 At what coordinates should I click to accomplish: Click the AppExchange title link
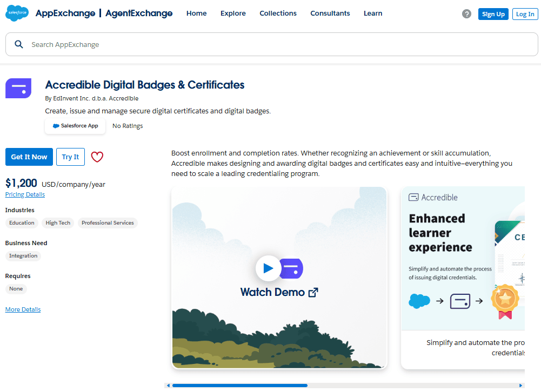[x=65, y=13]
